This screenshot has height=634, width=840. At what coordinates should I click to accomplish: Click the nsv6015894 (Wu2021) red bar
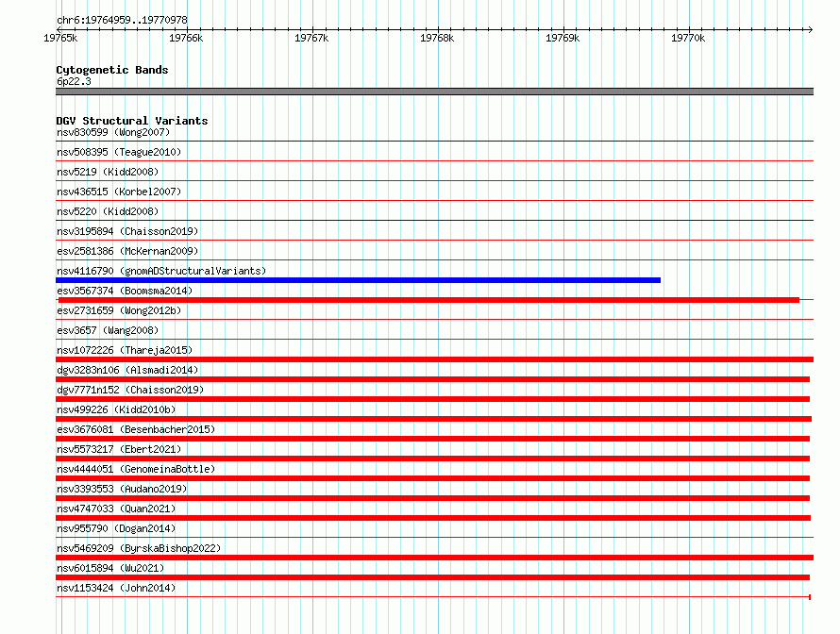coord(433,577)
